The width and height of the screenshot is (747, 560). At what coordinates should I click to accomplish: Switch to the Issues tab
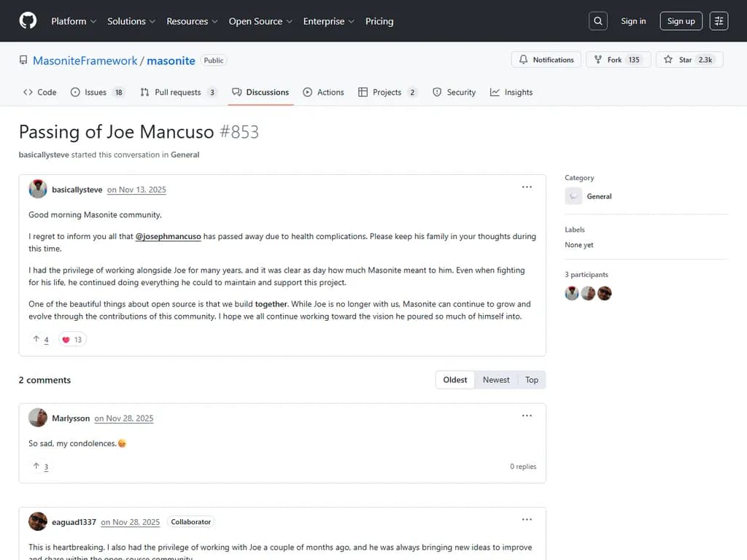pos(96,93)
